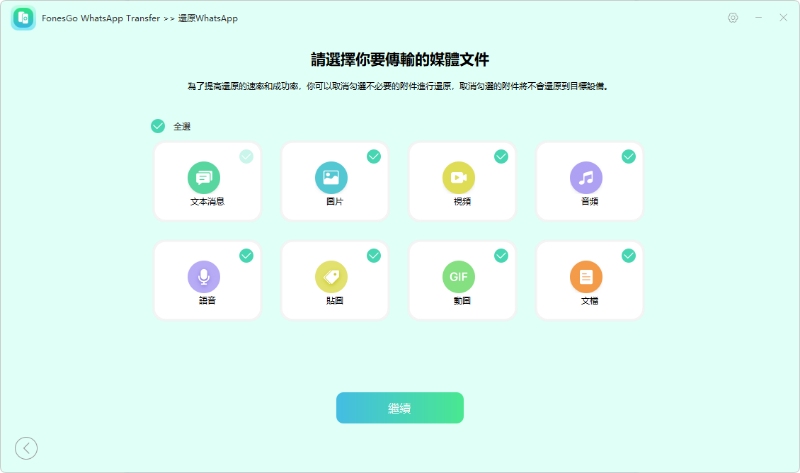Minimize the FonesGo window
Viewport: 800px width, 473px height.
[759, 18]
